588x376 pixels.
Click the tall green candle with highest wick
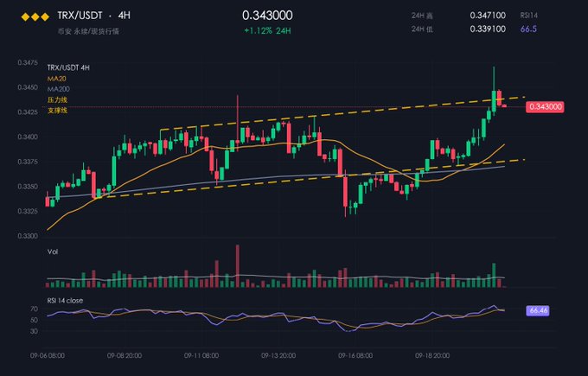click(494, 101)
